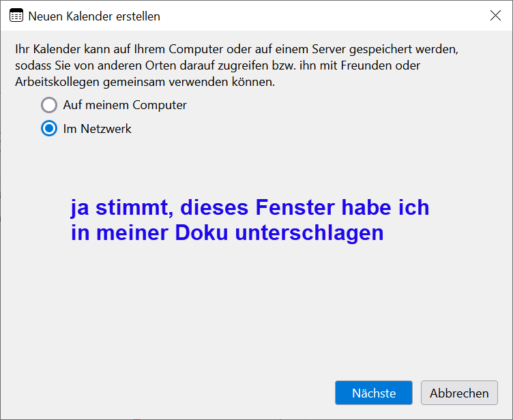Click the 'Auf meinem Computer' label text

coord(125,105)
